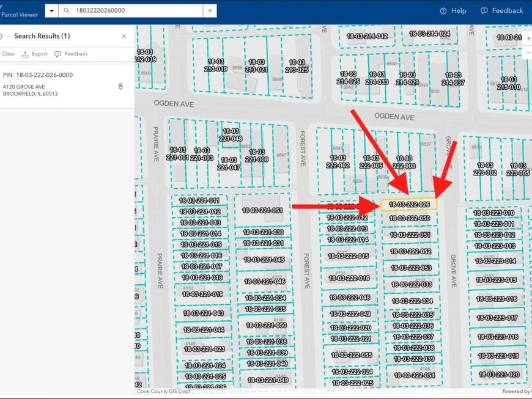Click Clear in the results toolbar
Image resolution: width=532 pixels, height=399 pixels.
point(8,54)
